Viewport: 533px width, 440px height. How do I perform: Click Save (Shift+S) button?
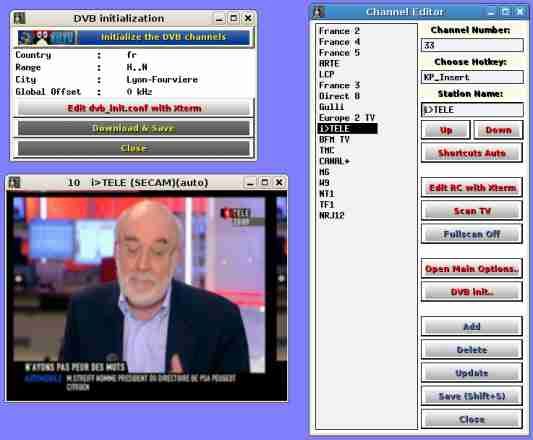click(x=472, y=396)
